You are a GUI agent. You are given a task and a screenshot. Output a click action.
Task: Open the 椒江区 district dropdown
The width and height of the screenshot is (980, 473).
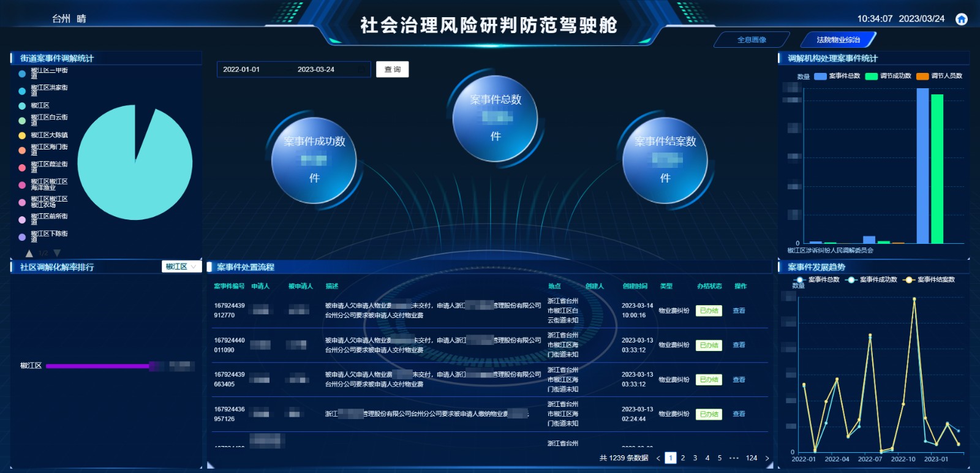pyautogui.click(x=181, y=267)
